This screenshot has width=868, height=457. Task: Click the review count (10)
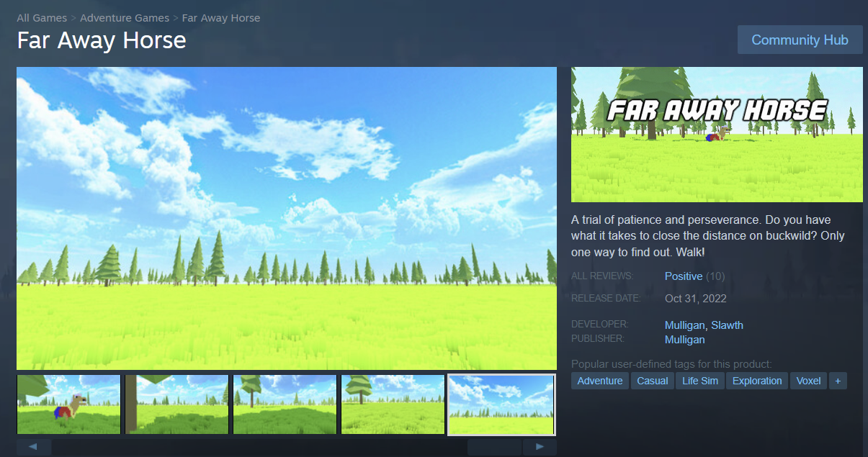click(x=715, y=276)
